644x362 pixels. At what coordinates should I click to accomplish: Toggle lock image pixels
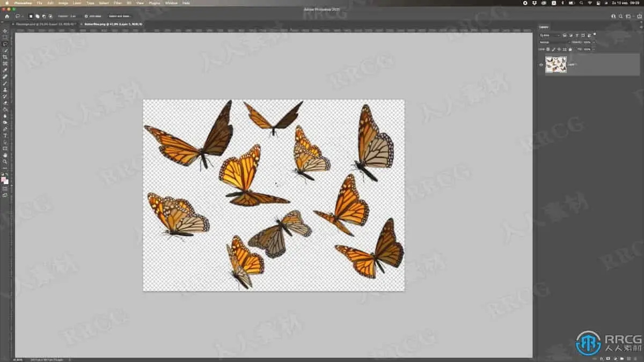pyautogui.click(x=553, y=49)
